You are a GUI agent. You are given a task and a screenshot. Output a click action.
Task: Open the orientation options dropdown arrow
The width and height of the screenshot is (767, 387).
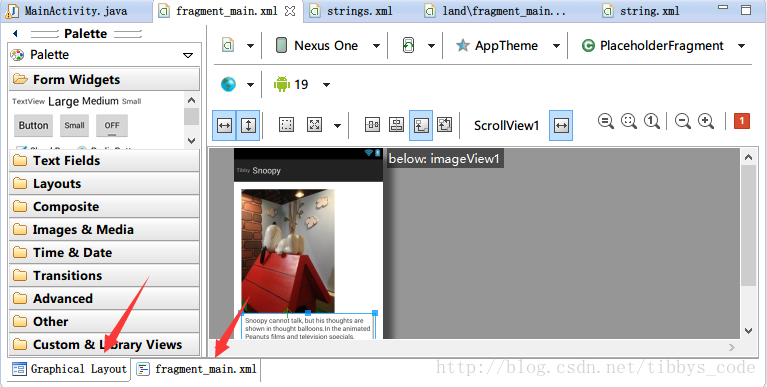431,46
